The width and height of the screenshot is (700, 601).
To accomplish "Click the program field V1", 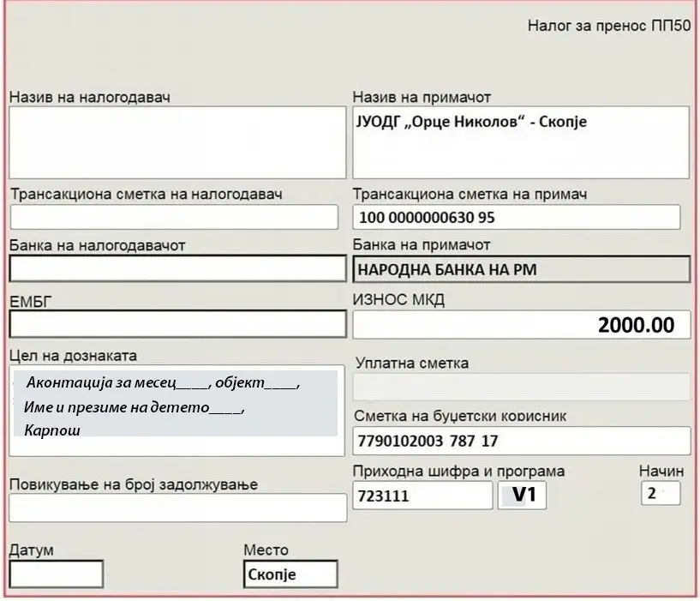I will (522, 495).
